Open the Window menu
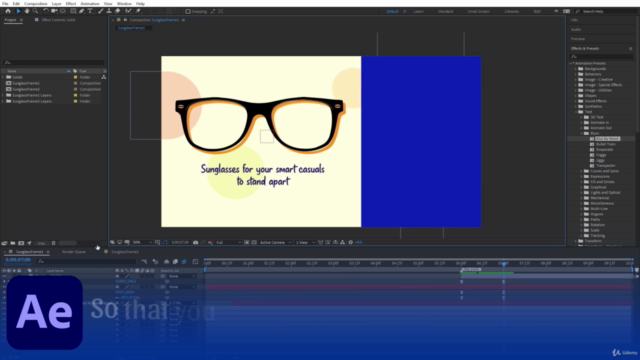 124,4
